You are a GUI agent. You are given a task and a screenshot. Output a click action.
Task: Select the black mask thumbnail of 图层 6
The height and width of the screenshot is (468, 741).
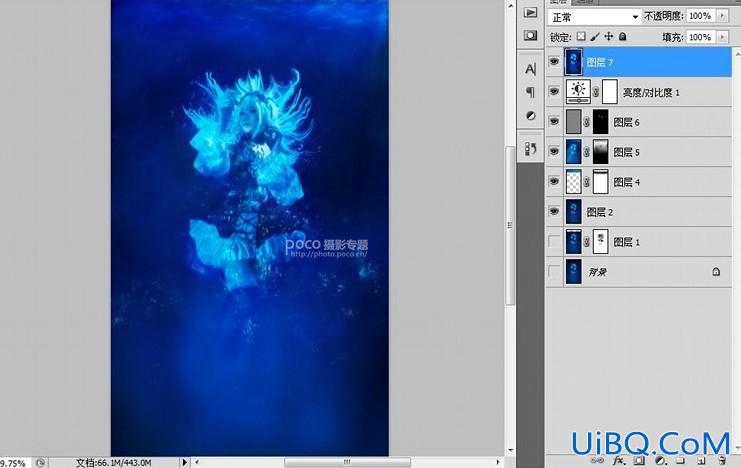coord(600,122)
